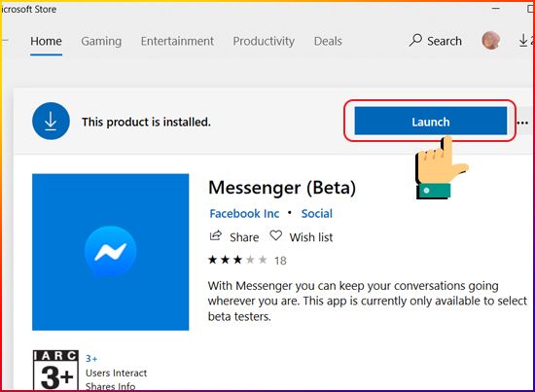This screenshot has height=392, width=535.
Task: Open the Social category link
Action: pos(317,214)
